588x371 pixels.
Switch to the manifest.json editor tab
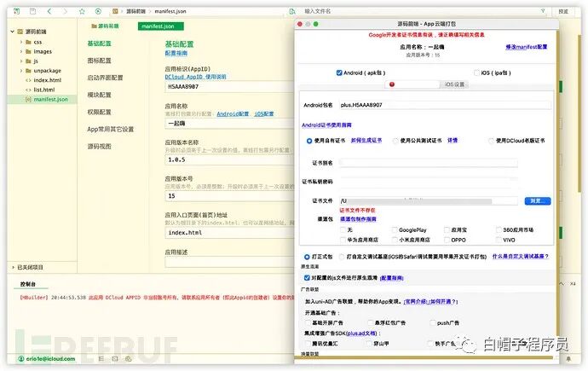point(161,26)
